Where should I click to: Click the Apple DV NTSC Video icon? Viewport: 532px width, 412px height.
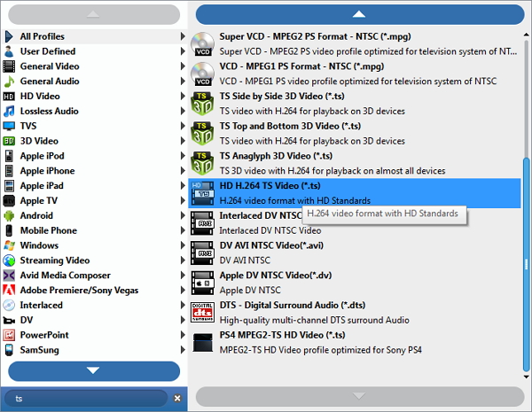point(202,283)
